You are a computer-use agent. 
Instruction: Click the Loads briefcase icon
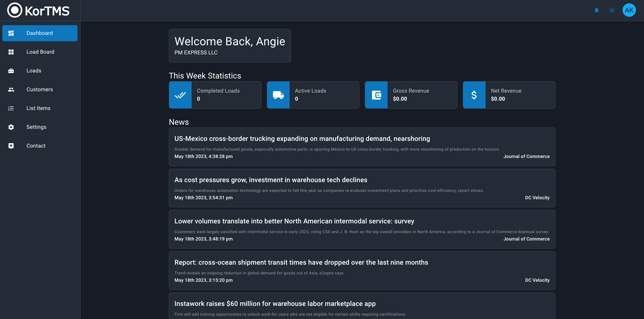(x=11, y=71)
